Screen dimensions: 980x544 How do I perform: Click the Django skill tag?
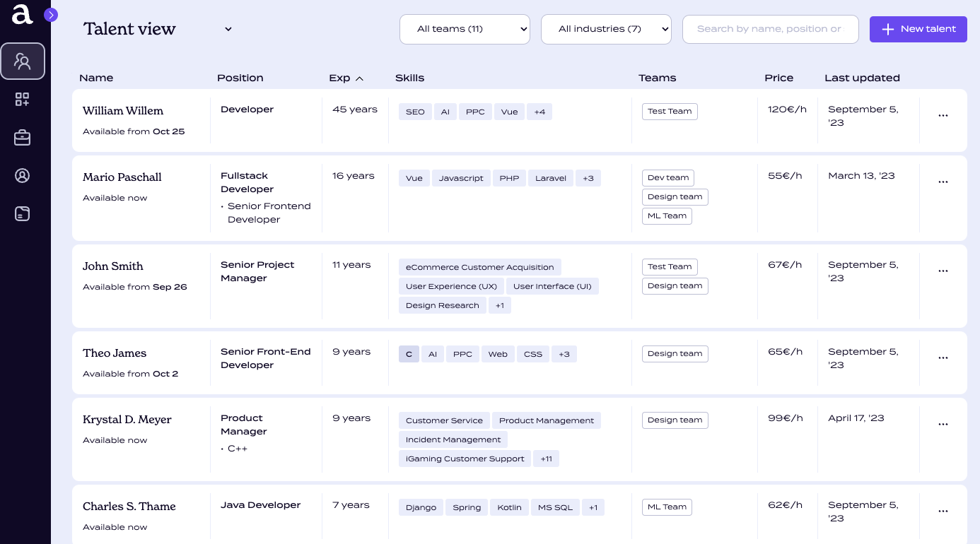(421, 507)
